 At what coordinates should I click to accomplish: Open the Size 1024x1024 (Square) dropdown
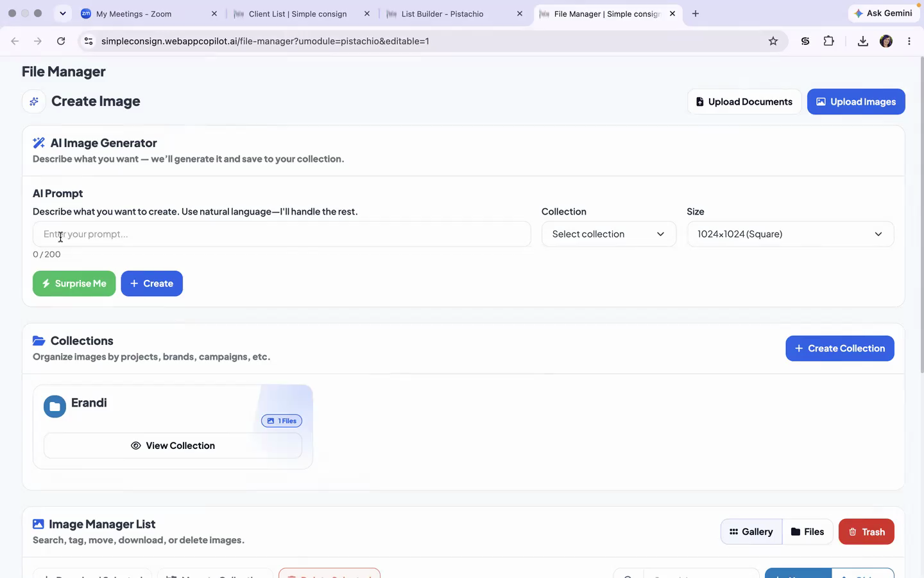tap(791, 234)
